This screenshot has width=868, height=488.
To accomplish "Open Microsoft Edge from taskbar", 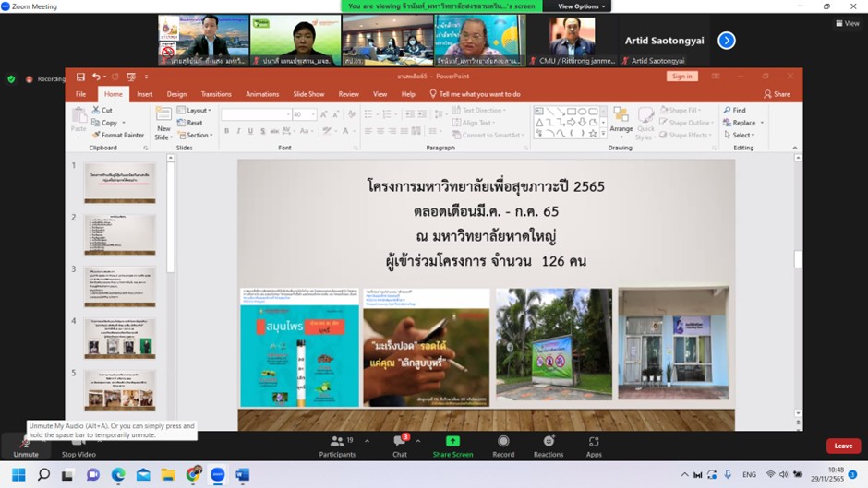I will [118, 475].
